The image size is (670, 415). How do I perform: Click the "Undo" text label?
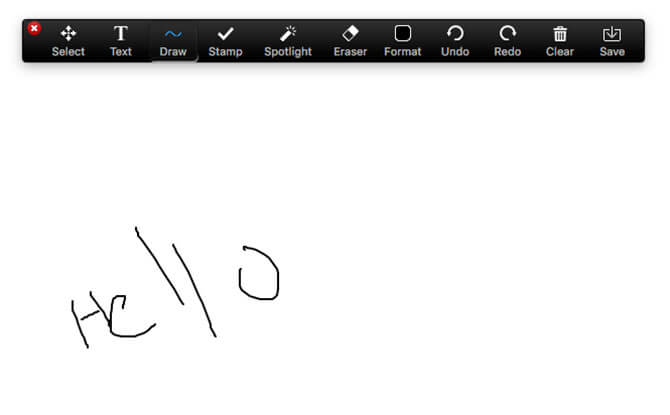click(455, 52)
